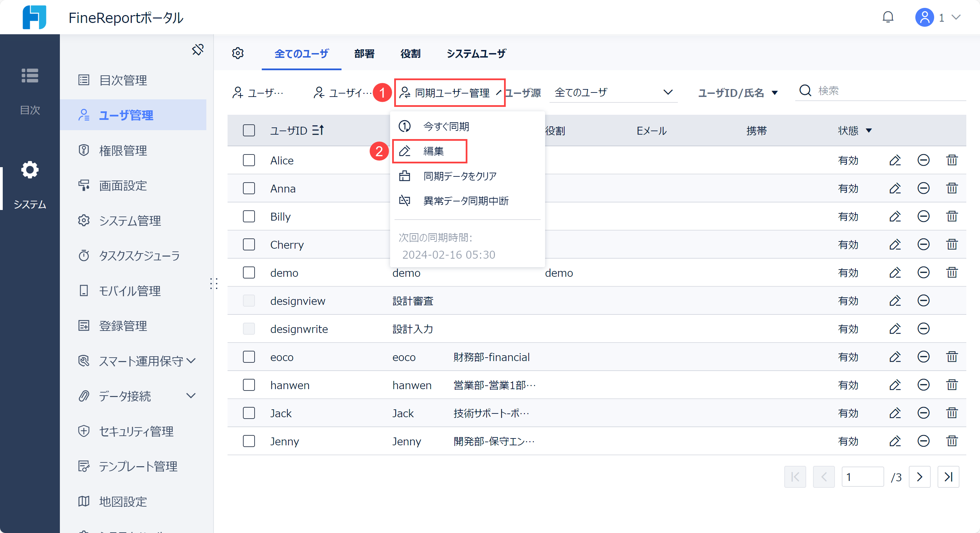Check the box for user Anna
The image size is (980, 533).
(249, 188)
